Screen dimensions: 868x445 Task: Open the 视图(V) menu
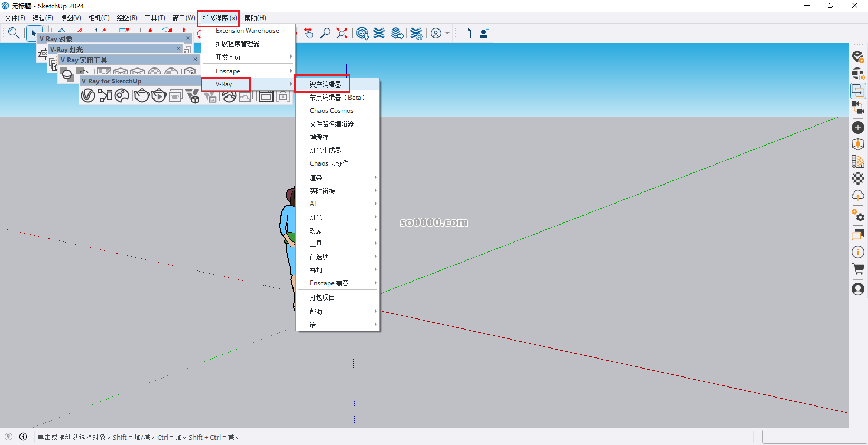pos(71,18)
